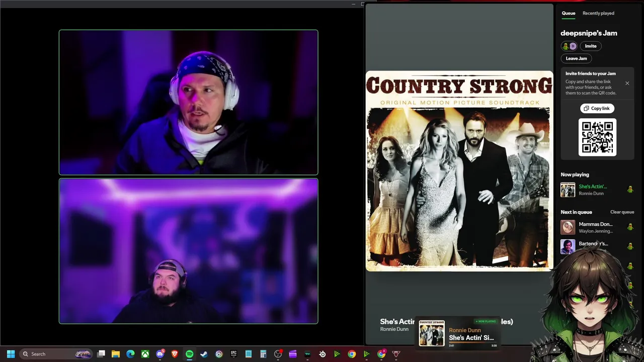Open Calculator from the taskbar
This screenshot has height=362, width=644.
point(263,354)
